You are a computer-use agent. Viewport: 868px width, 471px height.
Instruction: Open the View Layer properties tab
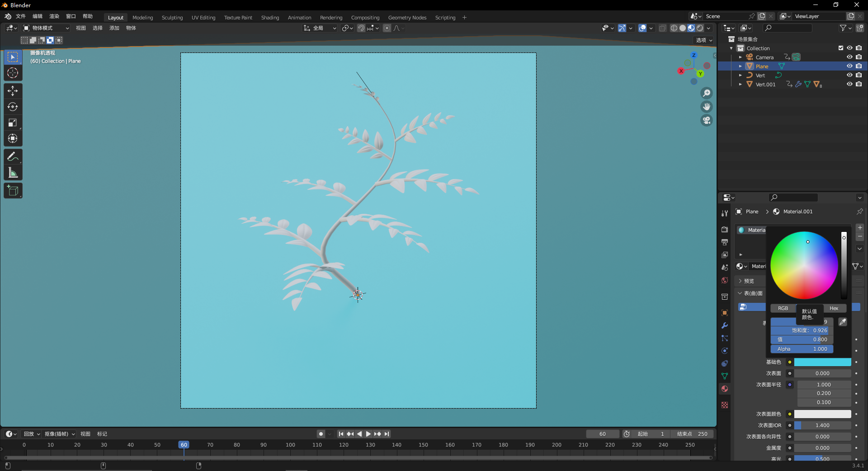point(725,255)
